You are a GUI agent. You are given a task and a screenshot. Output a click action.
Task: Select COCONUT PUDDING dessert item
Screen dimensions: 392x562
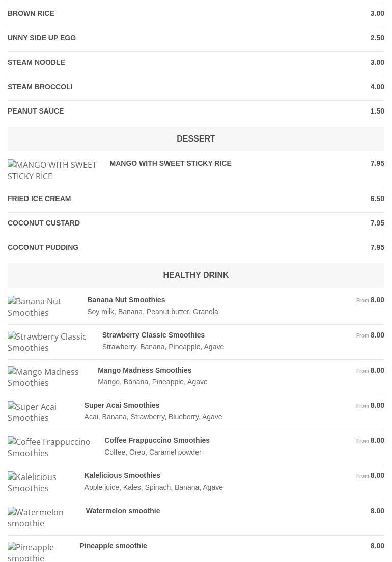pyautogui.click(x=43, y=247)
